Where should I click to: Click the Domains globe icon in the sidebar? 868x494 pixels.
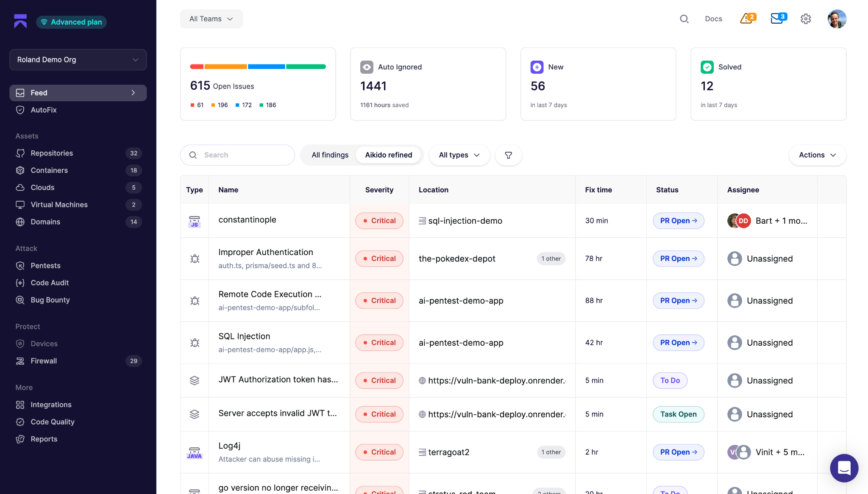20,222
